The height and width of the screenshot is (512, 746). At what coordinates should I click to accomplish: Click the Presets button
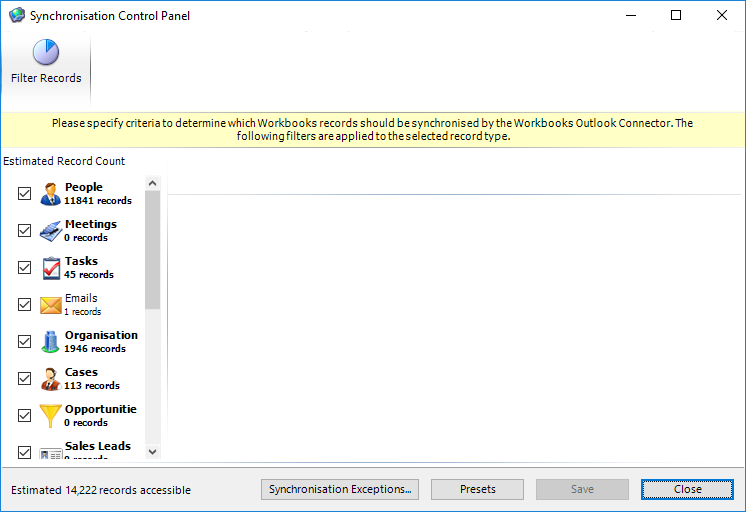(x=477, y=489)
